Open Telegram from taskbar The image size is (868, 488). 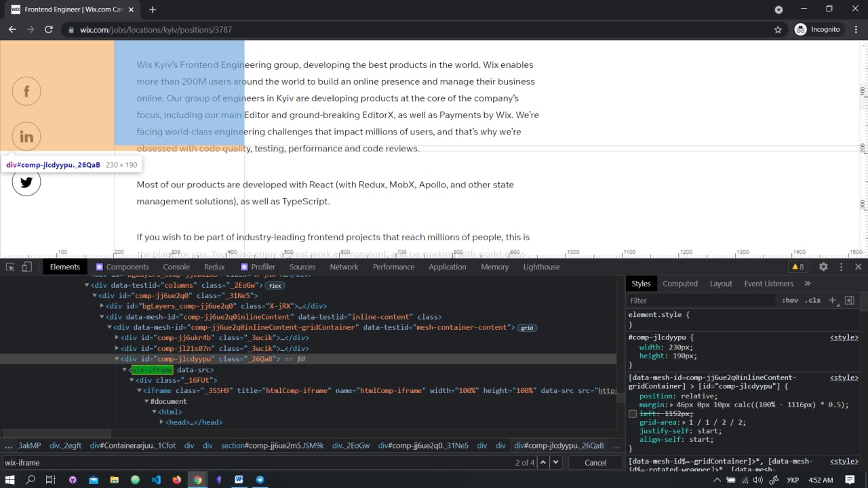point(260,479)
